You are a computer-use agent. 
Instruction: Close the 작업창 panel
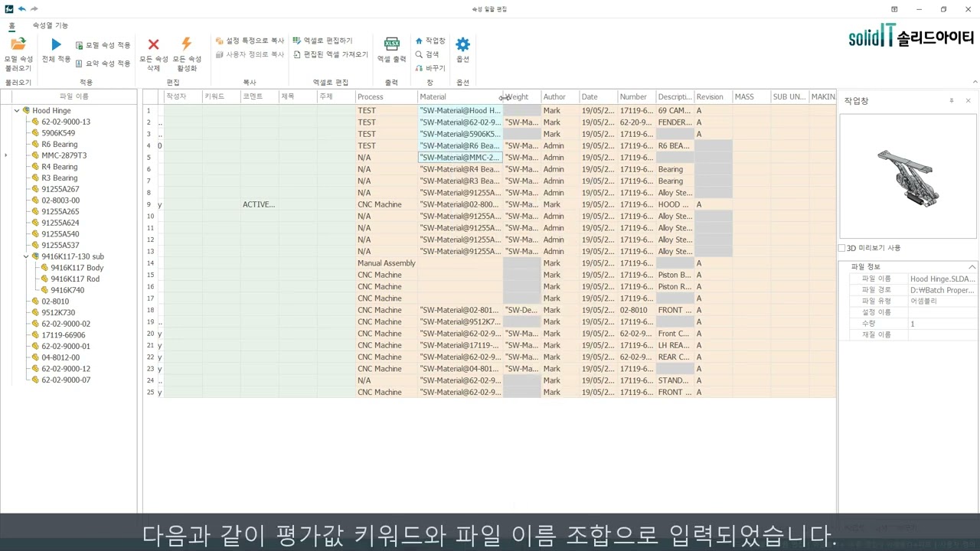coord(968,101)
